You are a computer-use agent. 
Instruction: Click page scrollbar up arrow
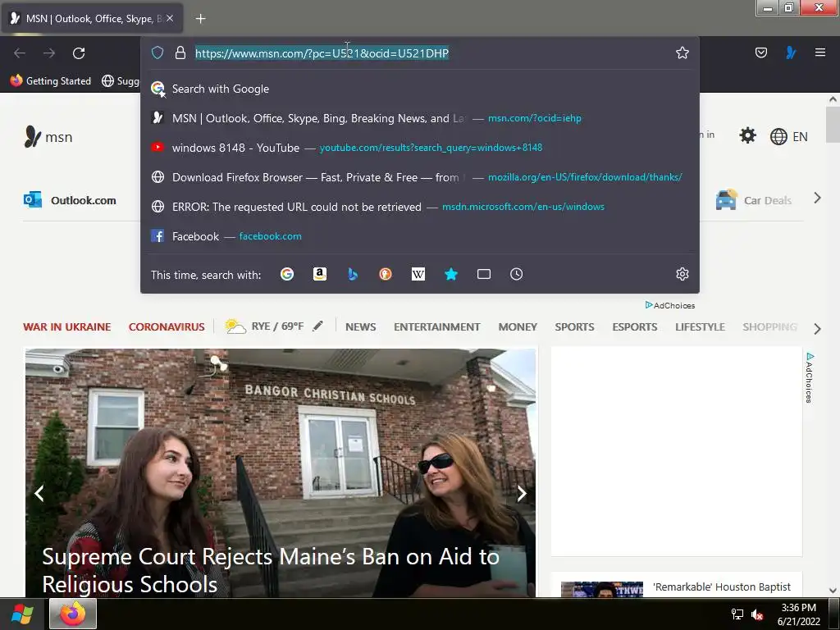(833, 99)
